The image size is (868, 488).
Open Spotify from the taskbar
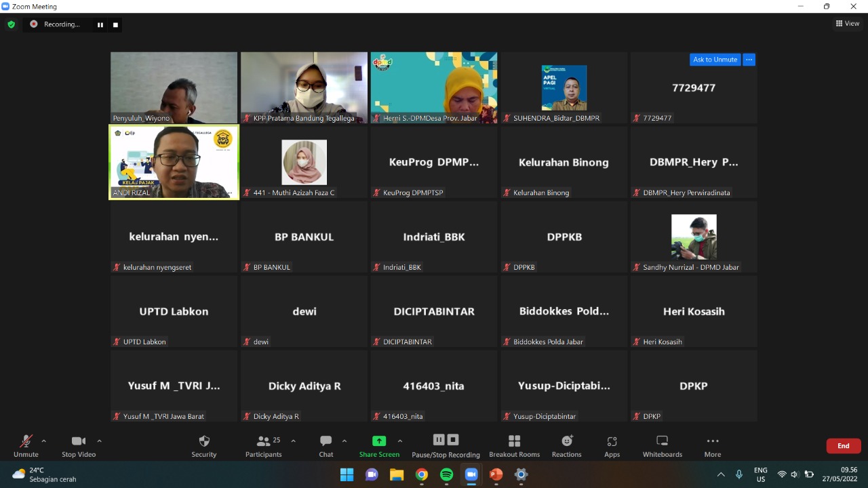446,474
